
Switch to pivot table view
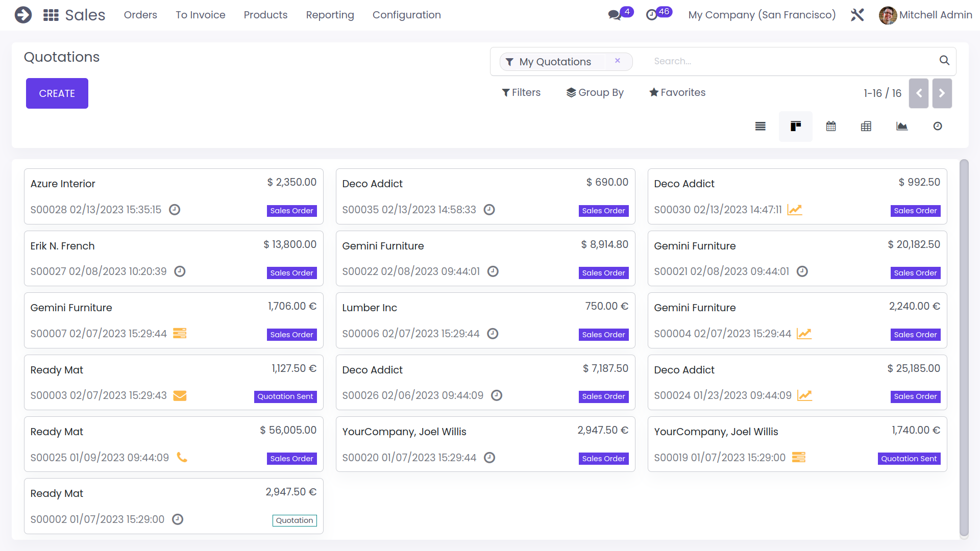pos(866,127)
